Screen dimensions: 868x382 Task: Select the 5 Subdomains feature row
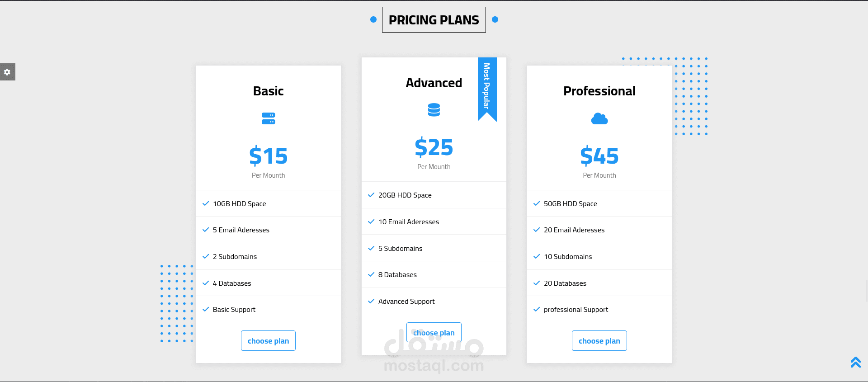[x=434, y=248]
